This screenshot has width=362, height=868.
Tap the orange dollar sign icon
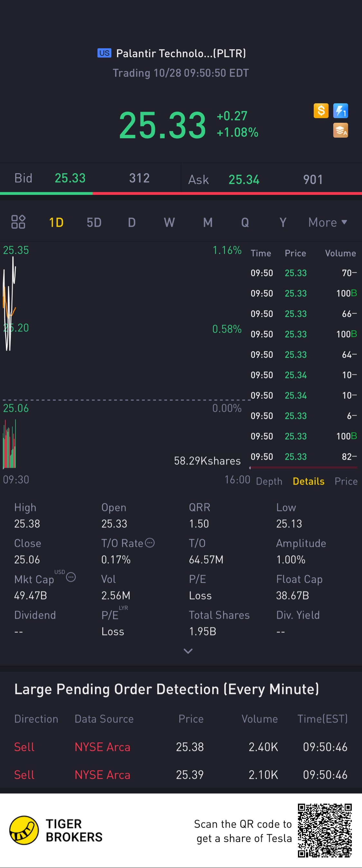click(x=321, y=111)
